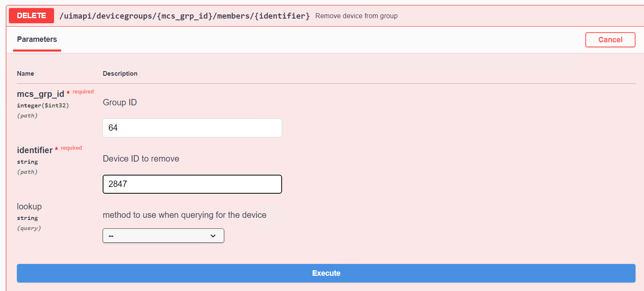This screenshot has width=644, height=291.
Task: Click the 'Group ID' description text
Action: 120,102
